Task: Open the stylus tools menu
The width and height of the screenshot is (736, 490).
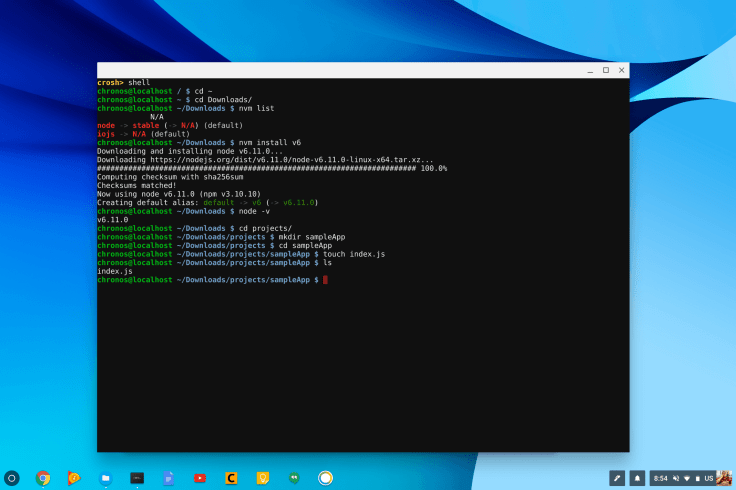Action: tap(617, 478)
